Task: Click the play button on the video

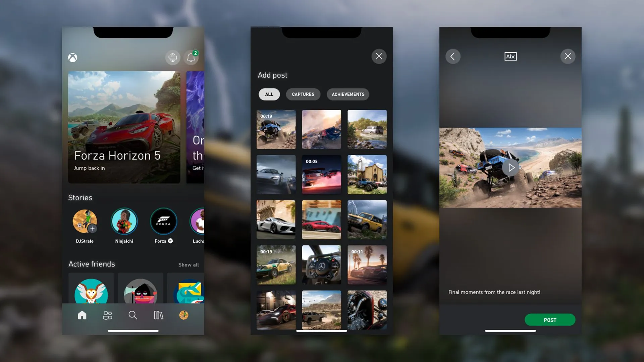Action: pos(511,168)
